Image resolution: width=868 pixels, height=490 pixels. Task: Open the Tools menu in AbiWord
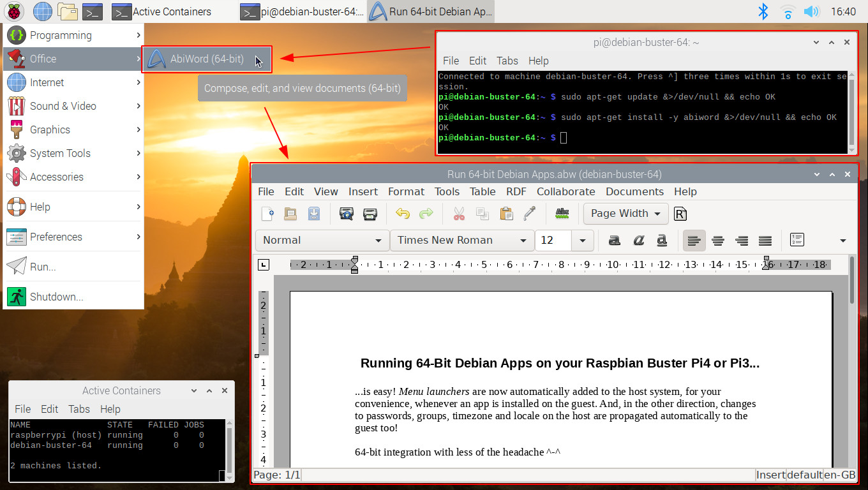(x=447, y=191)
